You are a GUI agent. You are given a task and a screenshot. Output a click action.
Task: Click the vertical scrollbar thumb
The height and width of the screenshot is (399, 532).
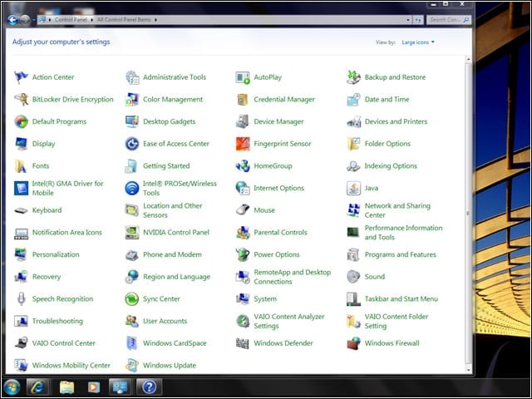point(469,213)
